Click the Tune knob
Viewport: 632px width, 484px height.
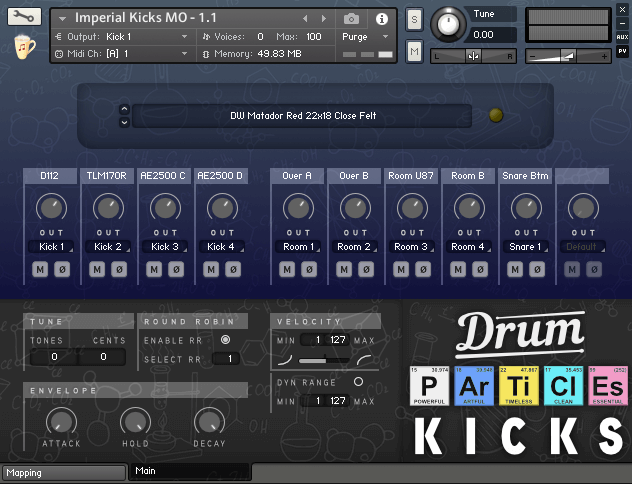tap(449, 24)
